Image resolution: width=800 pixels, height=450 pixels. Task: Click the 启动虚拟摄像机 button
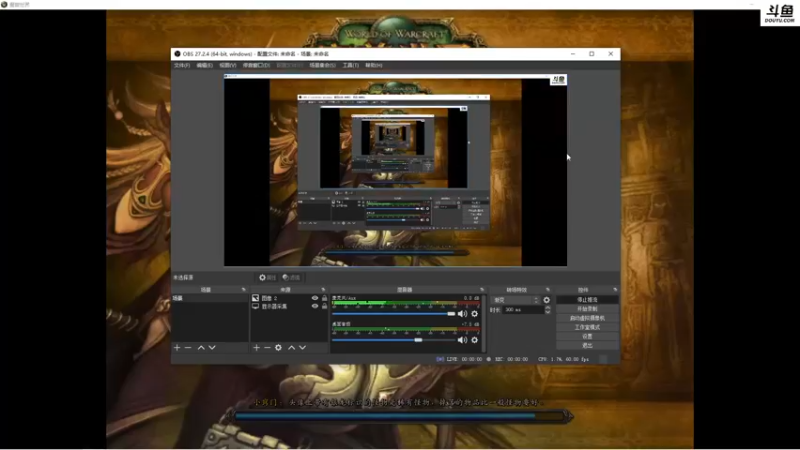(587, 318)
